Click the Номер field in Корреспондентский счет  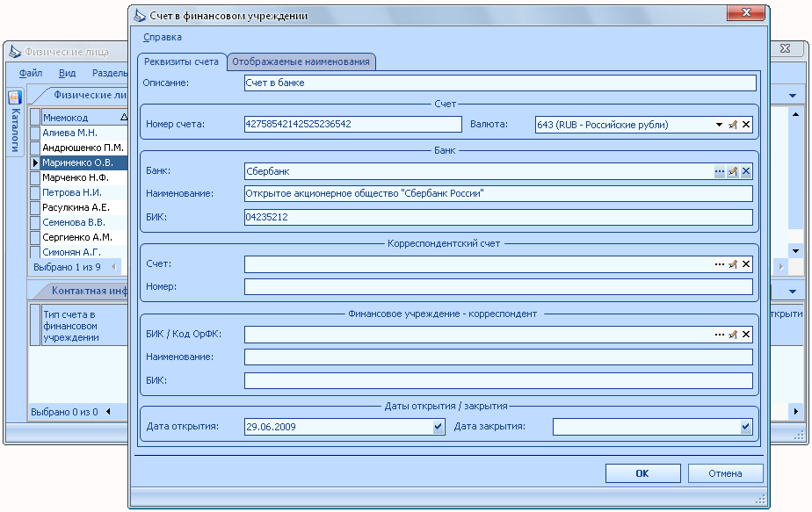[x=498, y=287]
